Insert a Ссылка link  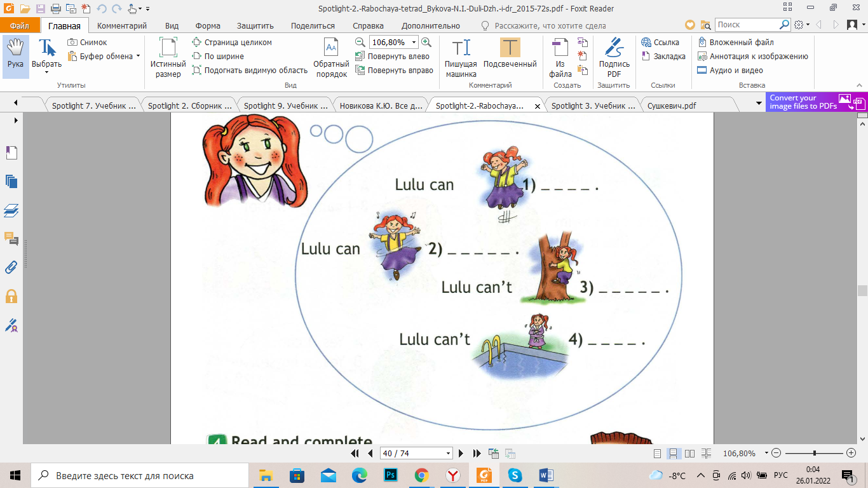[660, 43]
